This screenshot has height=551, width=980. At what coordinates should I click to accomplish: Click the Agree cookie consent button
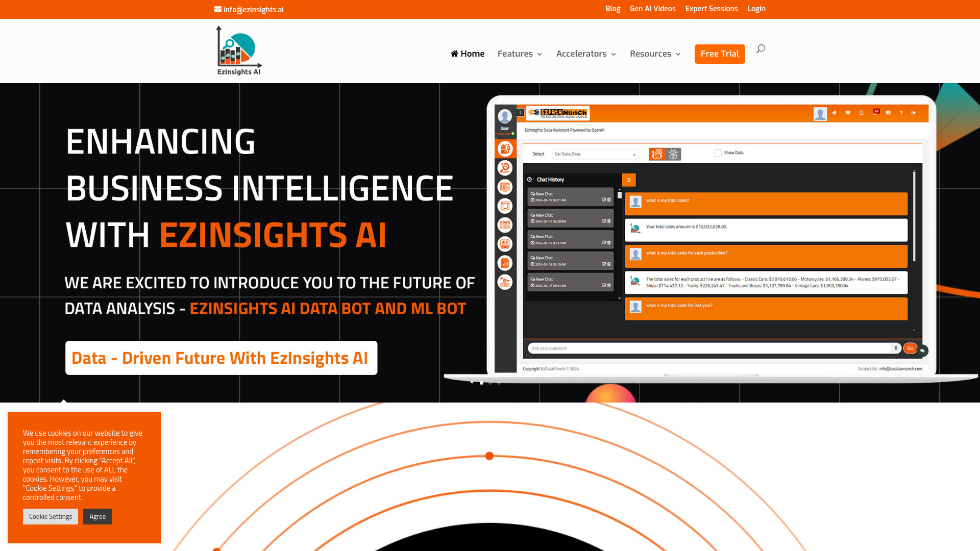pyautogui.click(x=97, y=516)
